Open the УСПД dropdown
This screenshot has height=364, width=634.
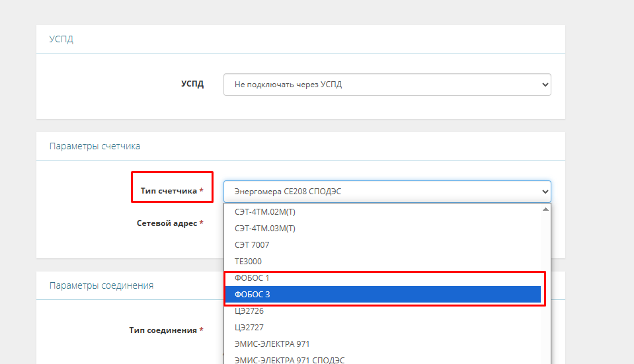click(387, 85)
